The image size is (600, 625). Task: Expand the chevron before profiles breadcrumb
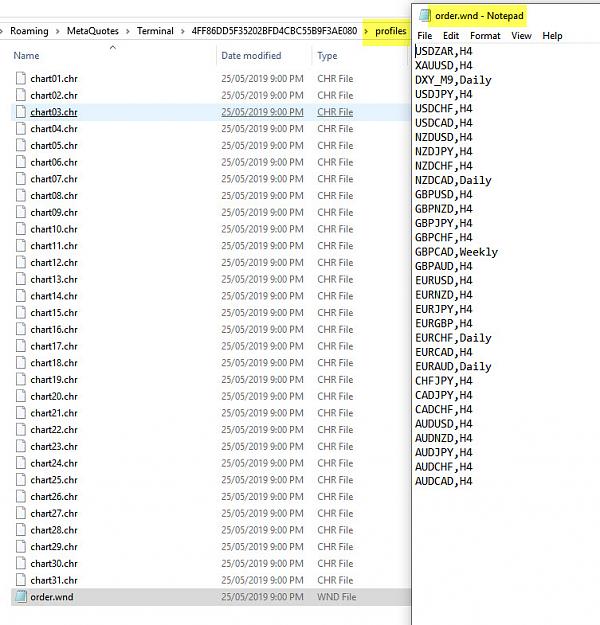click(x=366, y=31)
